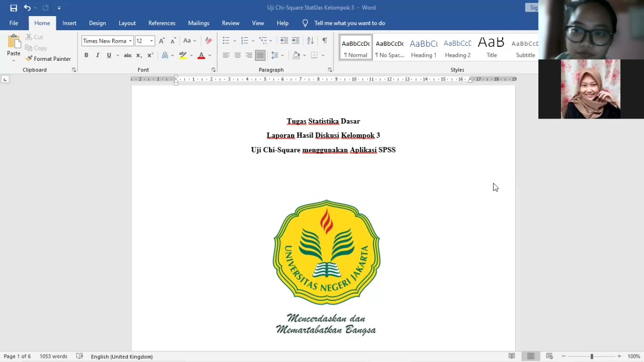Open the font name dropdown
Viewport: 644px width, 362px height.
tap(130, 41)
